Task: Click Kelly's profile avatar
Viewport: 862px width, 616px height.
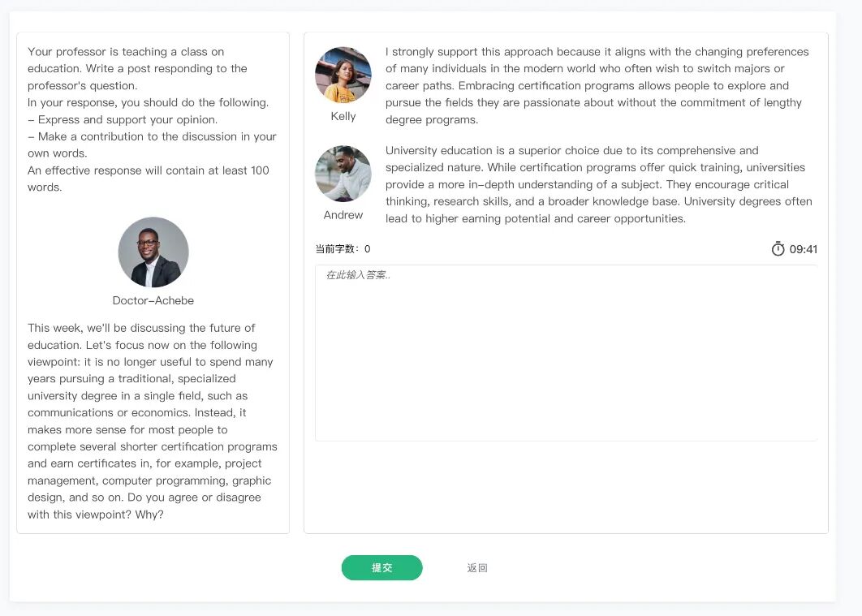Action: (x=343, y=75)
